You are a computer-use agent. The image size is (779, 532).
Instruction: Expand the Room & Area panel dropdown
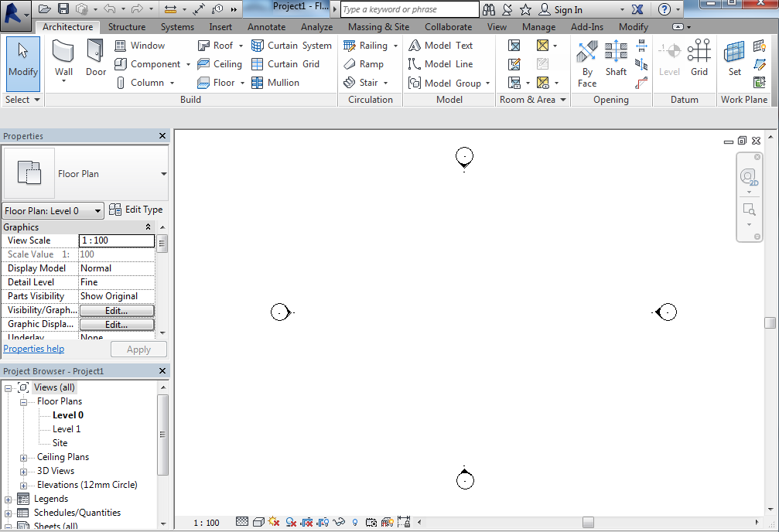pyautogui.click(x=563, y=100)
